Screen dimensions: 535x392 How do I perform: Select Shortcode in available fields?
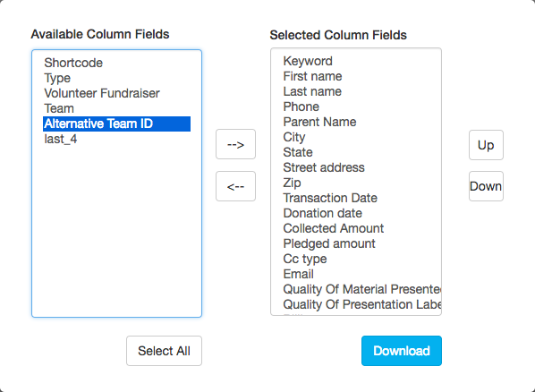(116, 63)
